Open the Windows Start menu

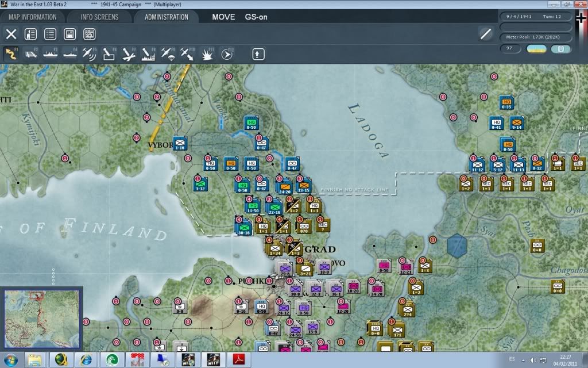[10, 361]
